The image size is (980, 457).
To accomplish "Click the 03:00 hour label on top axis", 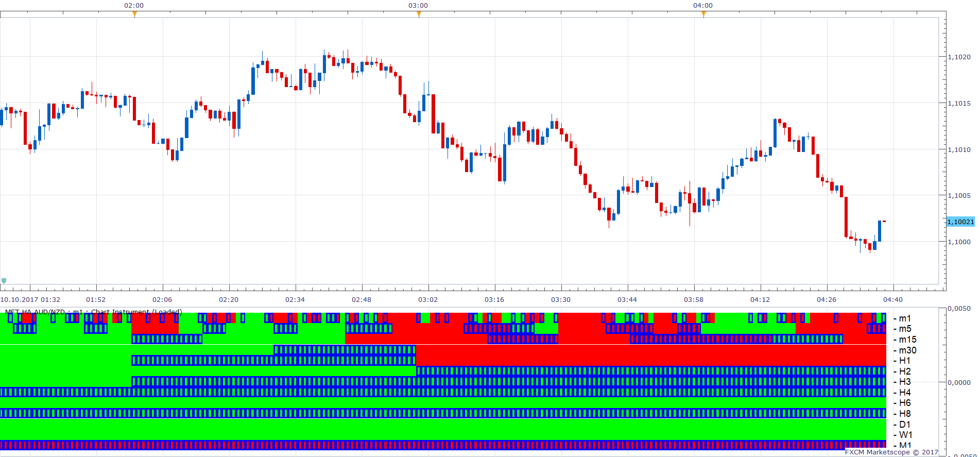I will 418,6.
